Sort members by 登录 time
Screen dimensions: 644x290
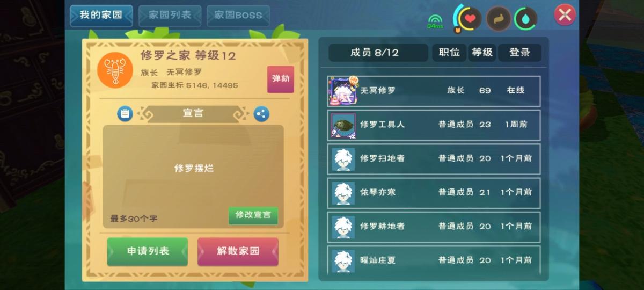click(x=519, y=53)
